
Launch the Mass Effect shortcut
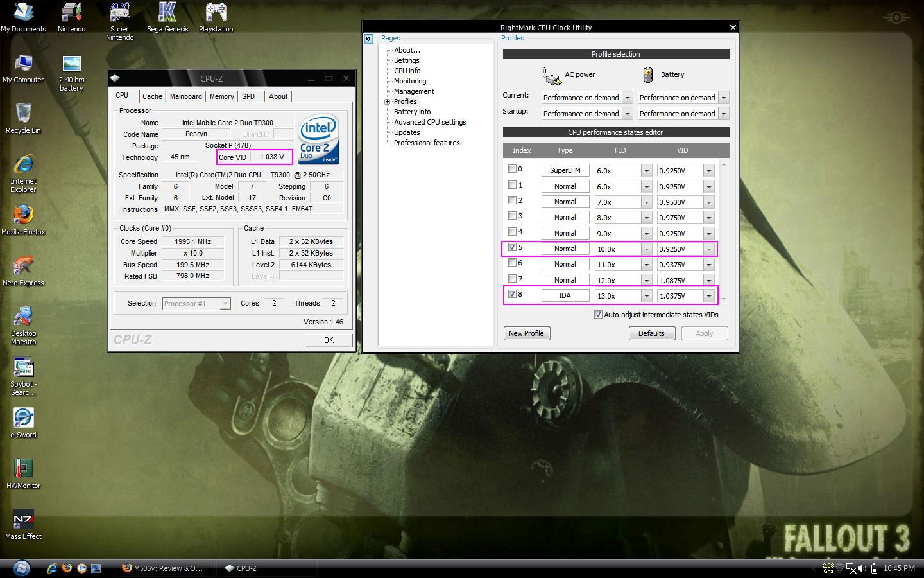coord(23,525)
